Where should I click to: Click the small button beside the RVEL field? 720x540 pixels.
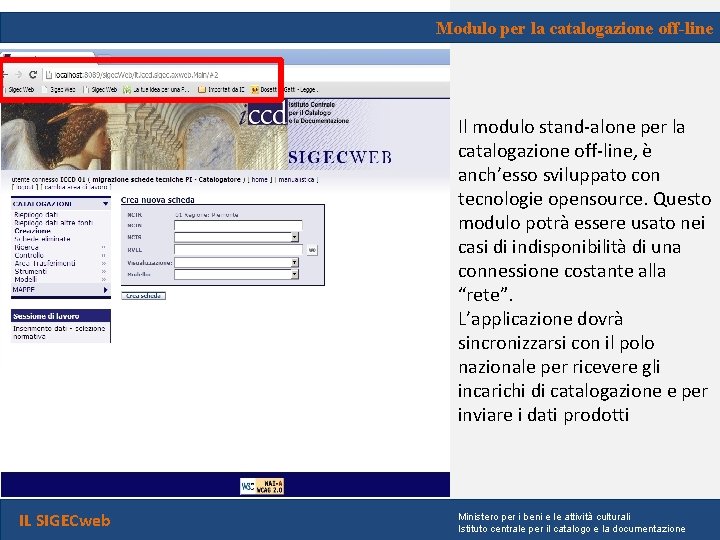click(312, 250)
